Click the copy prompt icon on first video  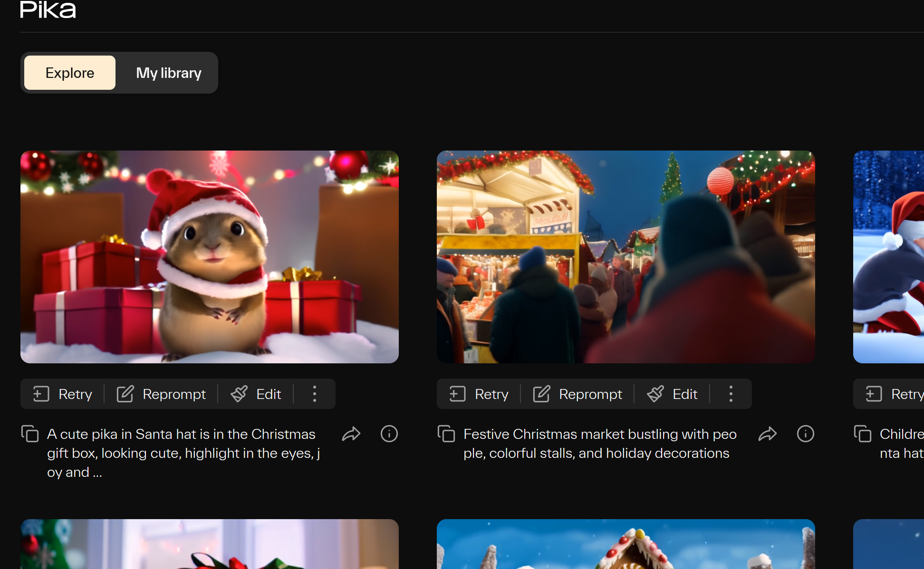pyautogui.click(x=30, y=433)
